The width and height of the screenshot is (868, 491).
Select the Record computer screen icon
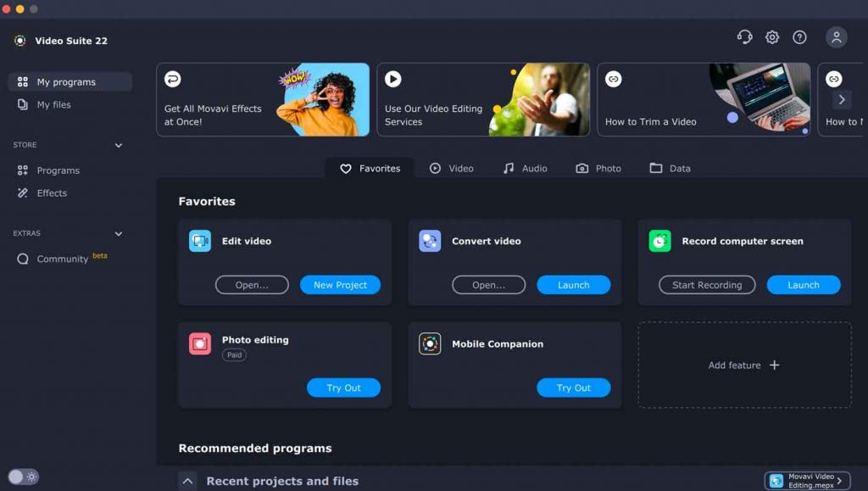(x=659, y=241)
